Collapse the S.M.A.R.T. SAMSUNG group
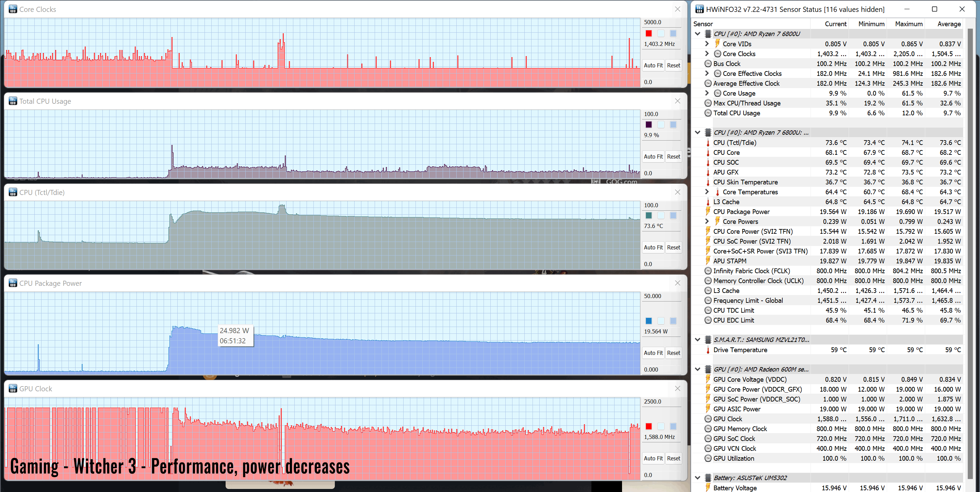Viewport: 980px width, 492px height. [697, 340]
